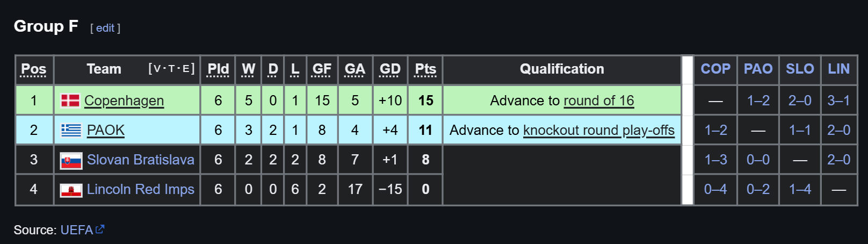The height and width of the screenshot is (244, 868).
Task: Open the PAOK team link
Action: 106,130
